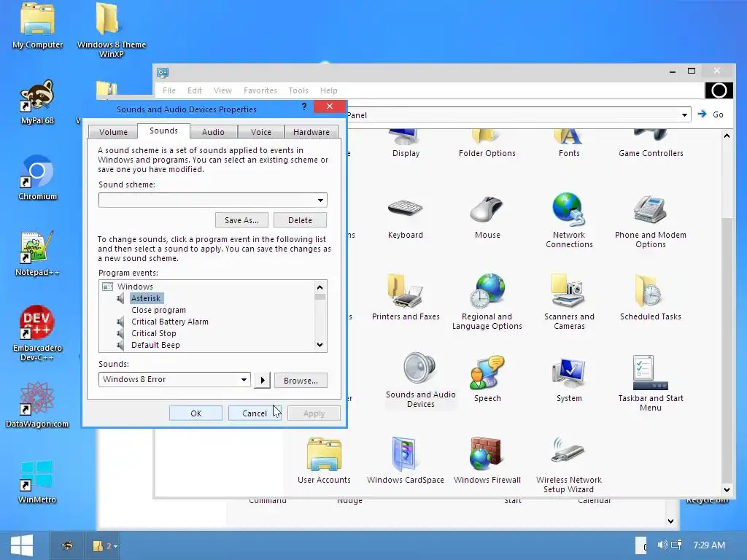
Task: Switch to the Audio tab
Action: (x=213, y=132)
